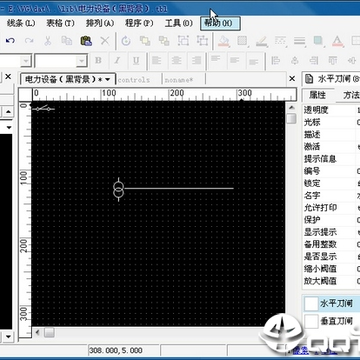This screenshot has height=360, width=360.
Task: Open the 线条(L) menu
Action: [x=21, y=23]
